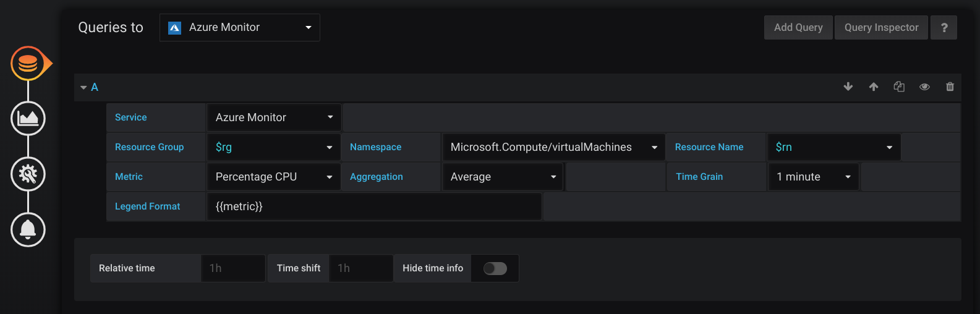Change the Percentage CPU metric dropdown
Screen dimensions: 980x314
tap(274, 177)
